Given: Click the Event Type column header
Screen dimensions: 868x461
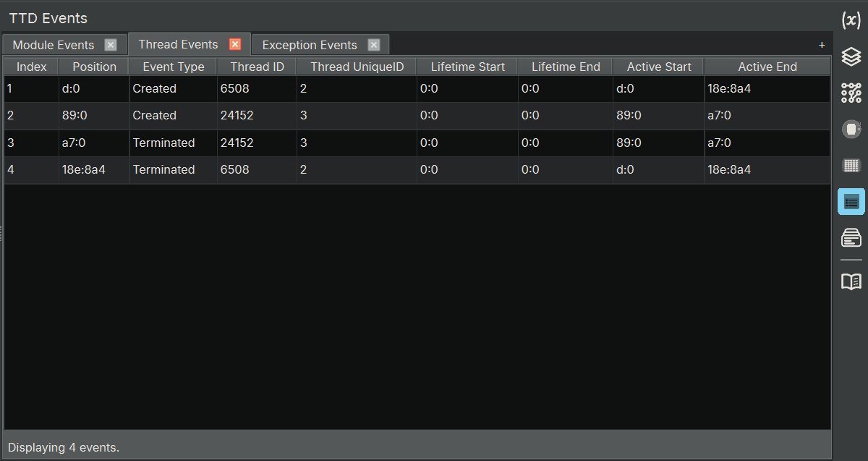Looking at the screenshot, I should coord(174,67).
